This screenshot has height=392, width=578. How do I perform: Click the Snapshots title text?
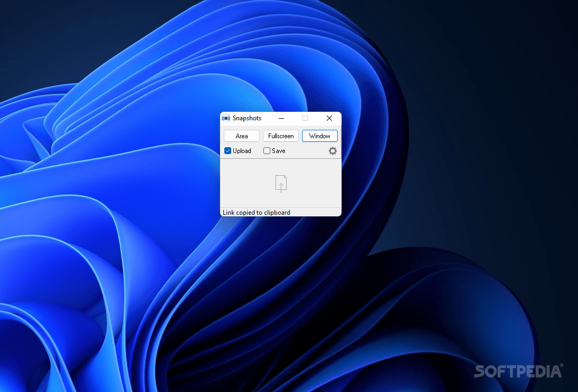point(247,118)
